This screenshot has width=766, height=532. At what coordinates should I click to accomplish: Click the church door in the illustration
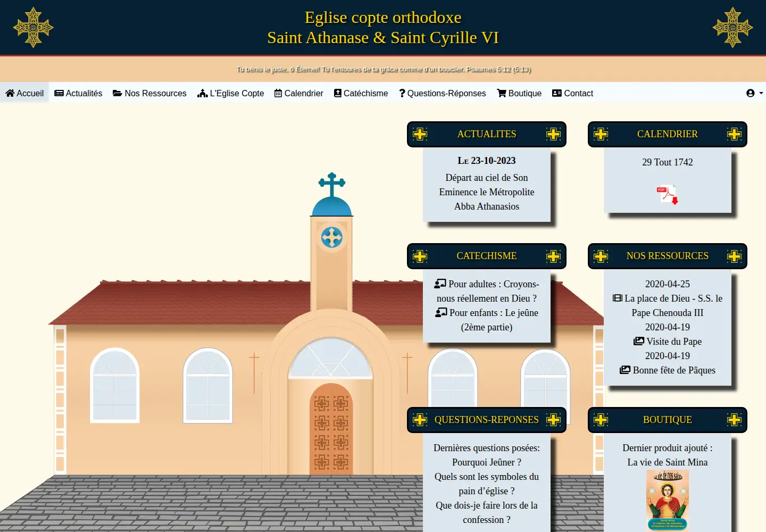click(x=331, y=429)
